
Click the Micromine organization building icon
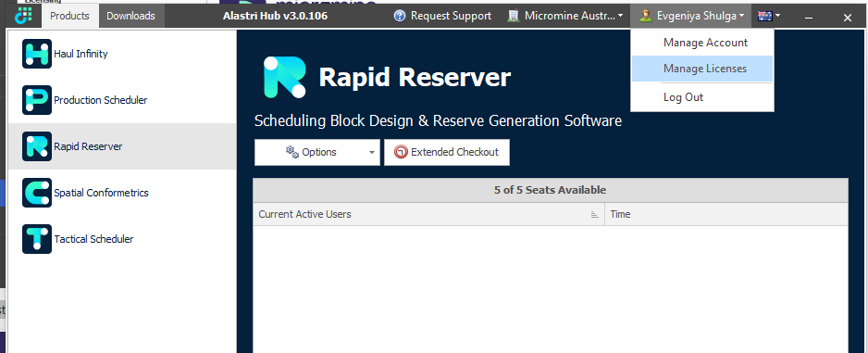pos(514,16)
